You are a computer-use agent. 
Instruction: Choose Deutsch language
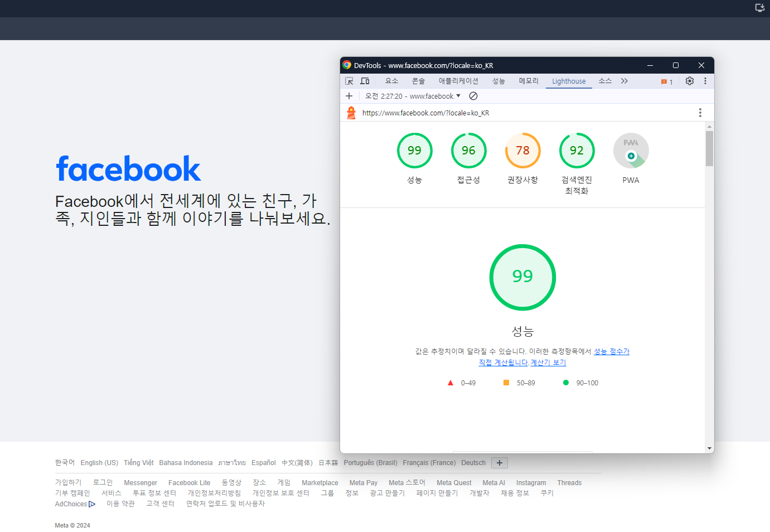pyautogui.click(x=473, y=463)
